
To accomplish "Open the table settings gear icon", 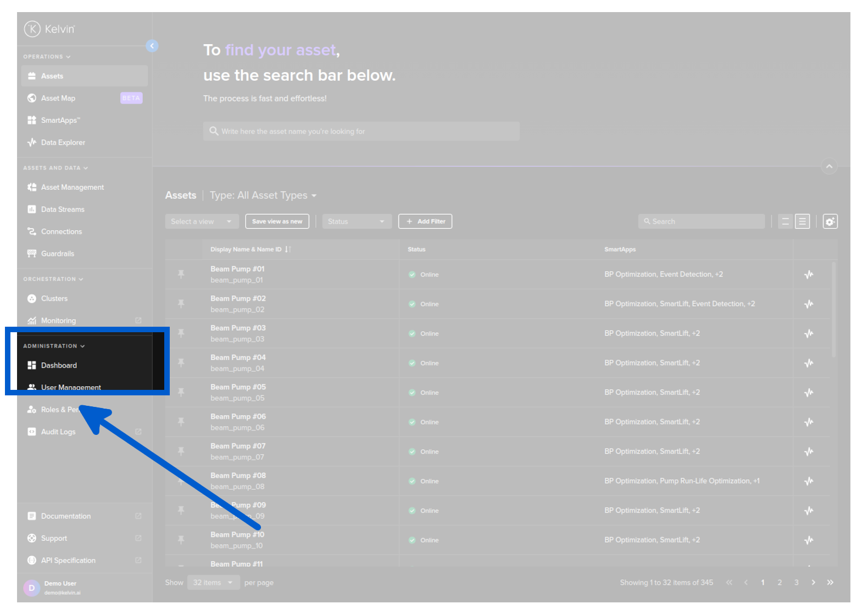I will pyautogui.click(x=830, y=222).
